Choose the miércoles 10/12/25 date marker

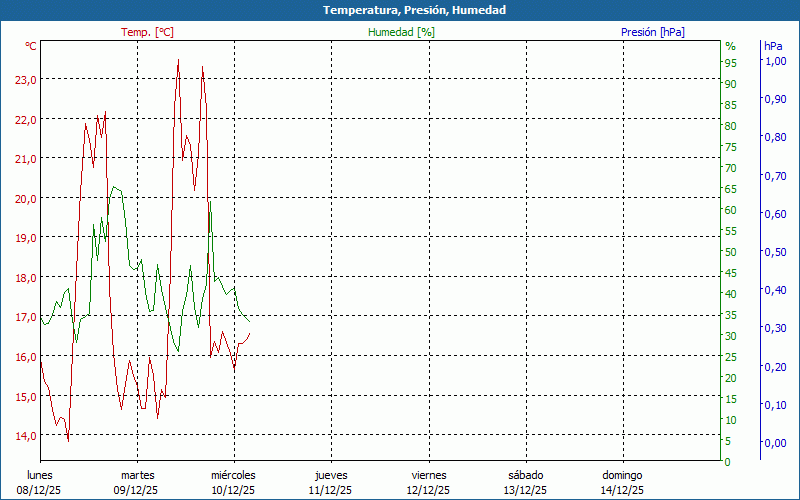(x=234, y=482)
